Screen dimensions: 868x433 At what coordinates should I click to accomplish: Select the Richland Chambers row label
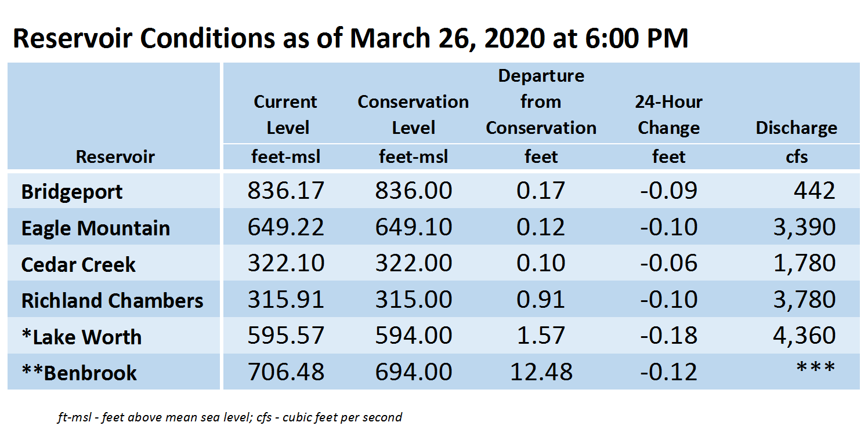tap(112, 300)
